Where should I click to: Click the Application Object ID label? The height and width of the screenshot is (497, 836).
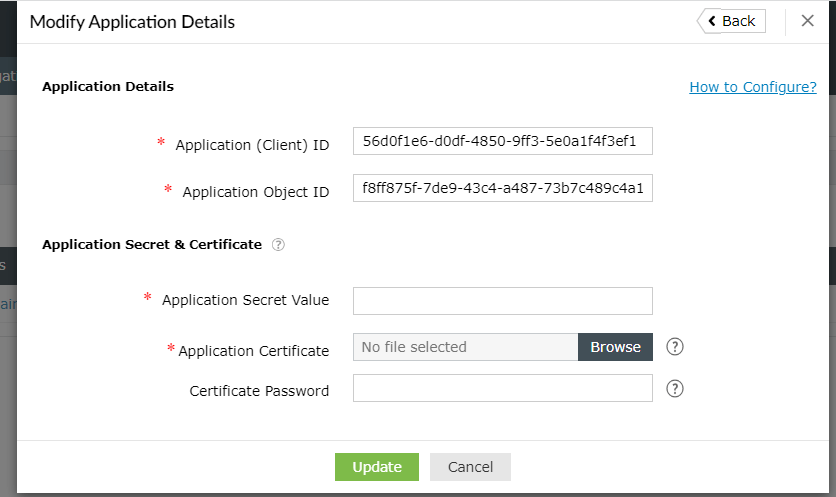[255, 192]
